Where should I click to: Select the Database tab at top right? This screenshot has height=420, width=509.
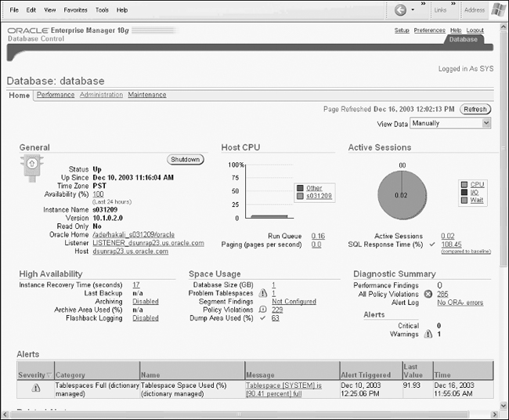click(464, 39)
